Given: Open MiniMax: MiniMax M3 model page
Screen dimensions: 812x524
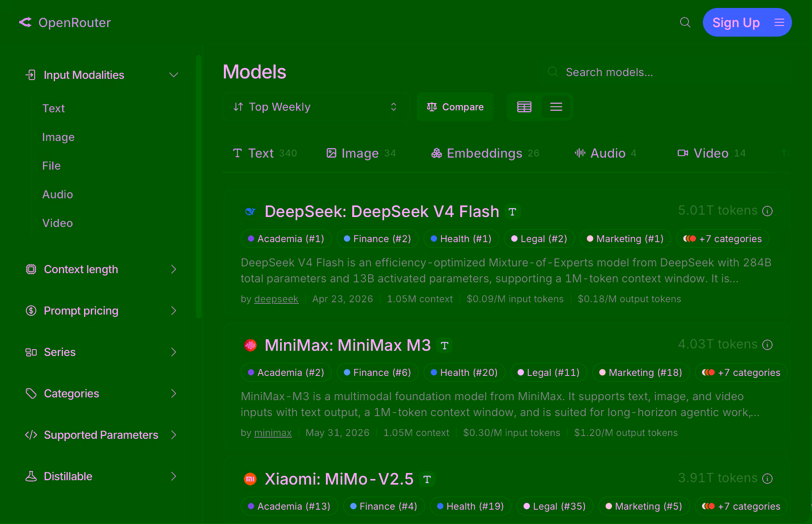Looking at the screenshot, I should pyautogui.click(x=348, y=345).
